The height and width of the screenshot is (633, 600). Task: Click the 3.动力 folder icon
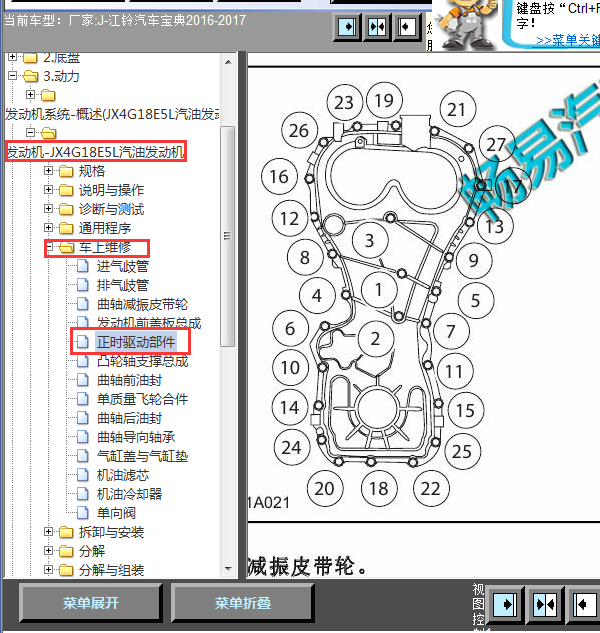coord(31,76)
